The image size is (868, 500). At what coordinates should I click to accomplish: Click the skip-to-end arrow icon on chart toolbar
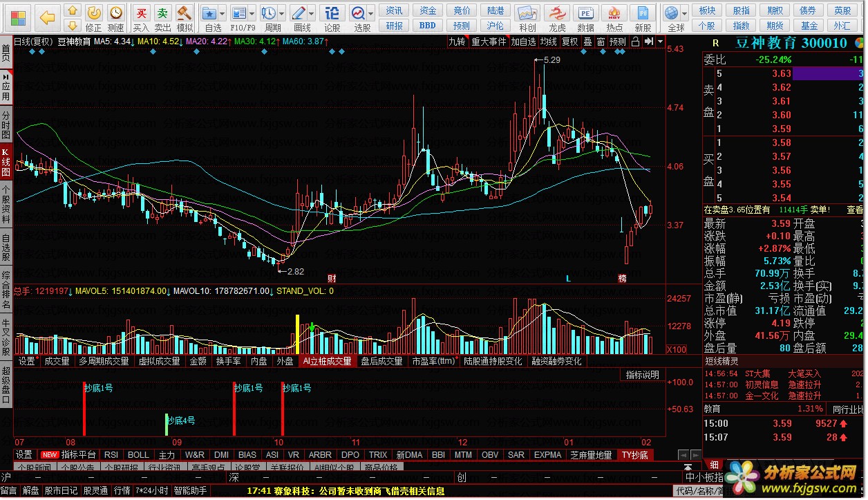(648, 41)
